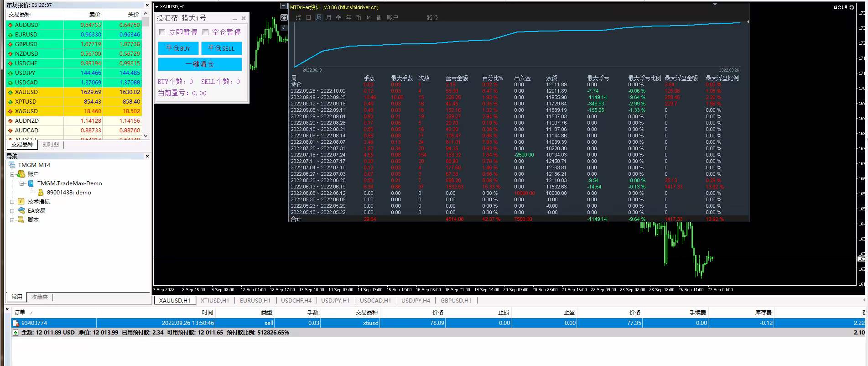This screenshot has width=868, height=366.
Task: Expand the EA交易 tree node
Action: (x=12, y=210)
